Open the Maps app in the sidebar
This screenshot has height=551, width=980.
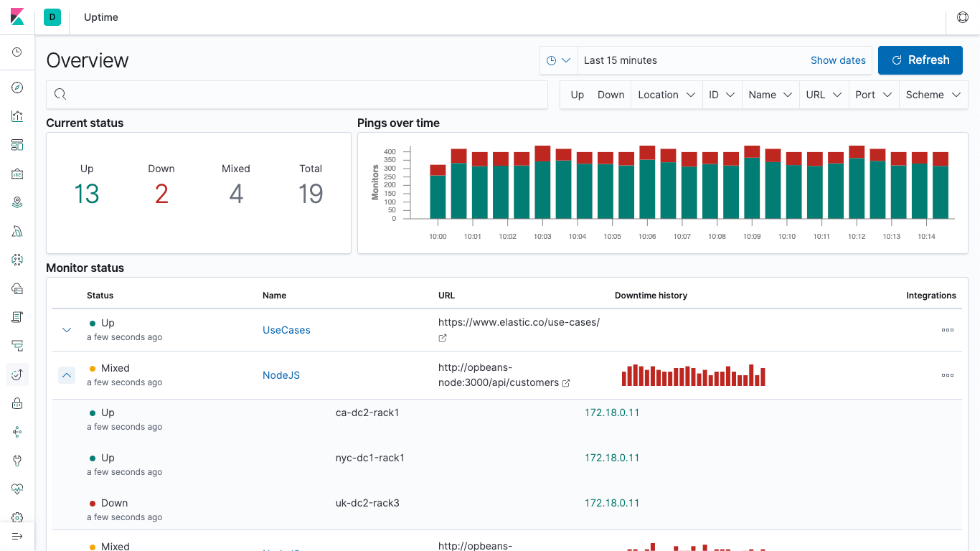coord(17,202)
